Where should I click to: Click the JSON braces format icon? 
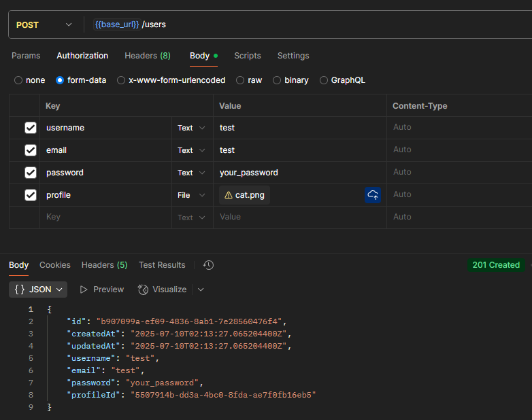pos(20,290)
